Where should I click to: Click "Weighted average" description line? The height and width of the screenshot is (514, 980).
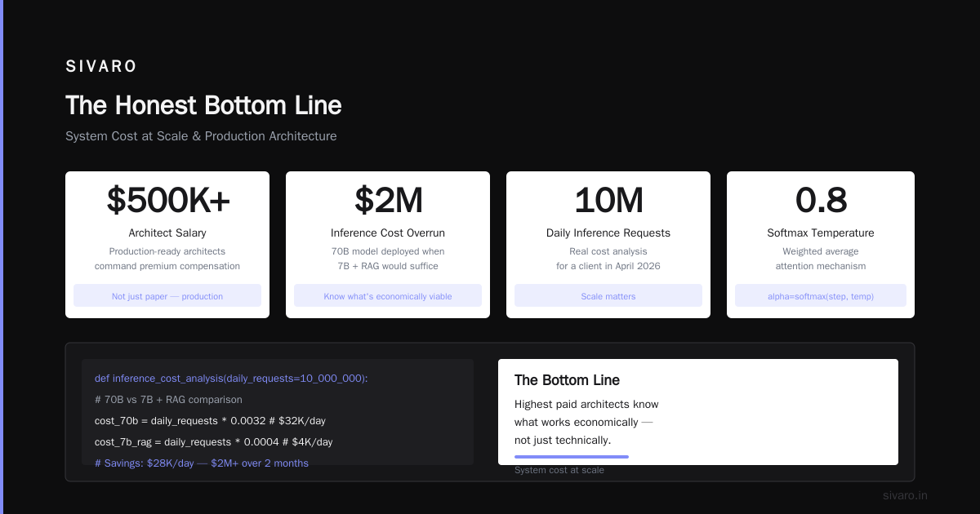coord(821,251)
